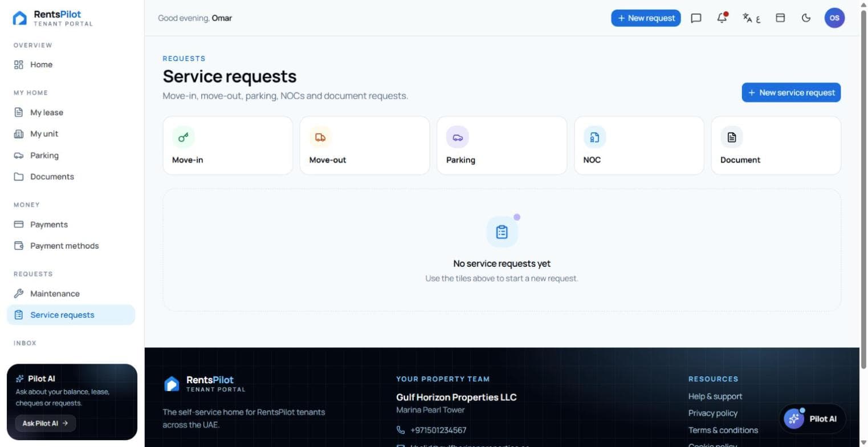
Task: Open Payment methods in sidebar
Action: tap(71, 246)
